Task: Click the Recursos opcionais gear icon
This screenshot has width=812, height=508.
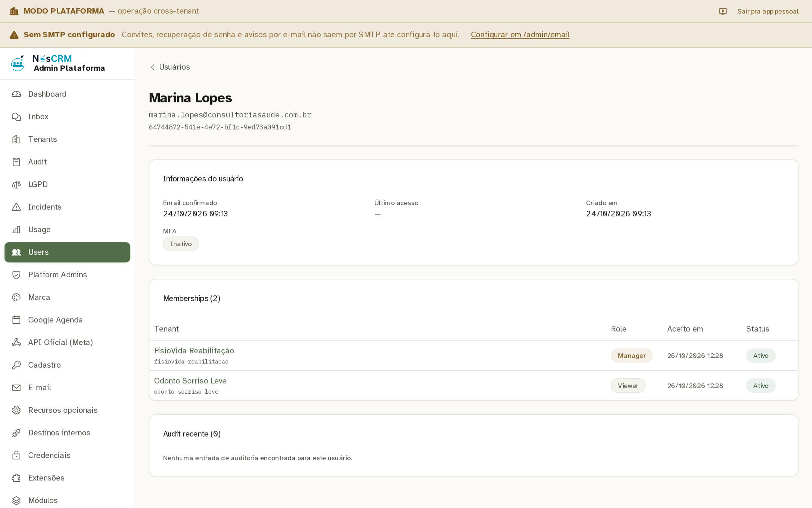Action: pos(16,410)
